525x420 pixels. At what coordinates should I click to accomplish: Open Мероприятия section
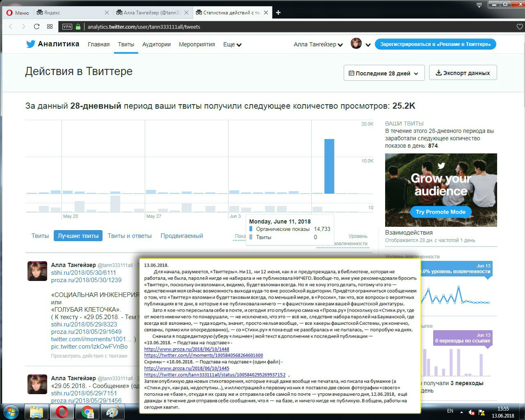[197, 44]
